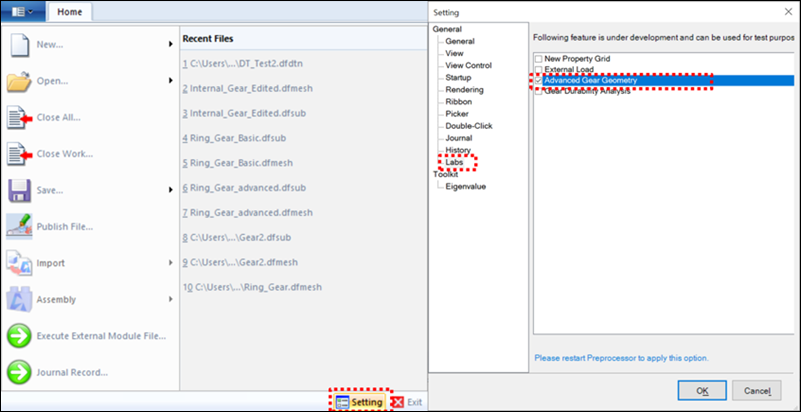Click the Open folder icon
801x412 pixels.
pyautogui.click(x=19, y=81)
